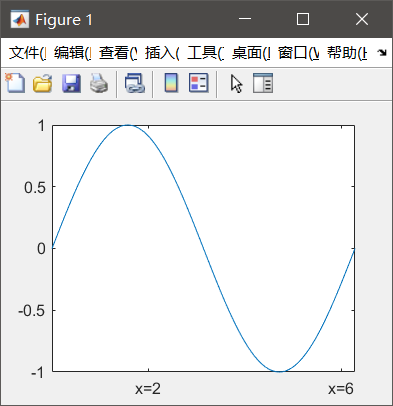Click the blue sine curve in the plot
Viewport: 393px width, 406px height.
(203, 248)
